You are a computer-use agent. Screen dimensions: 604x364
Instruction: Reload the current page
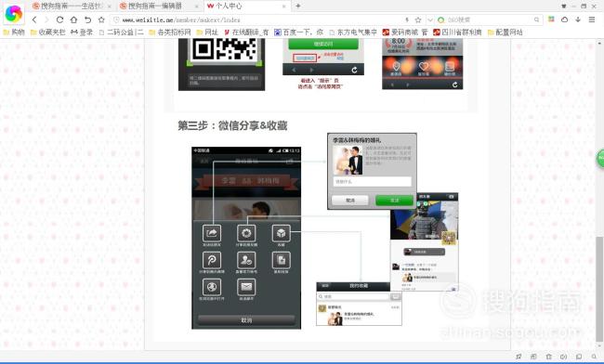(x=59, y=19)
